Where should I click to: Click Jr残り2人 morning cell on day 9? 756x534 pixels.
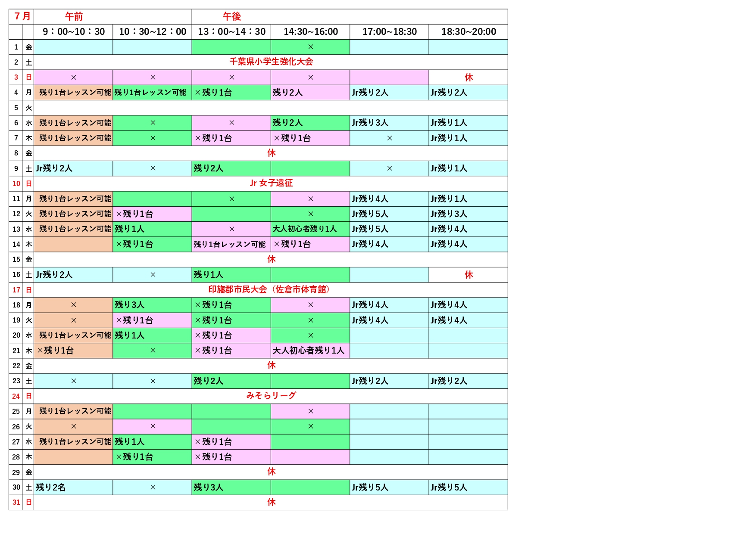74,168
